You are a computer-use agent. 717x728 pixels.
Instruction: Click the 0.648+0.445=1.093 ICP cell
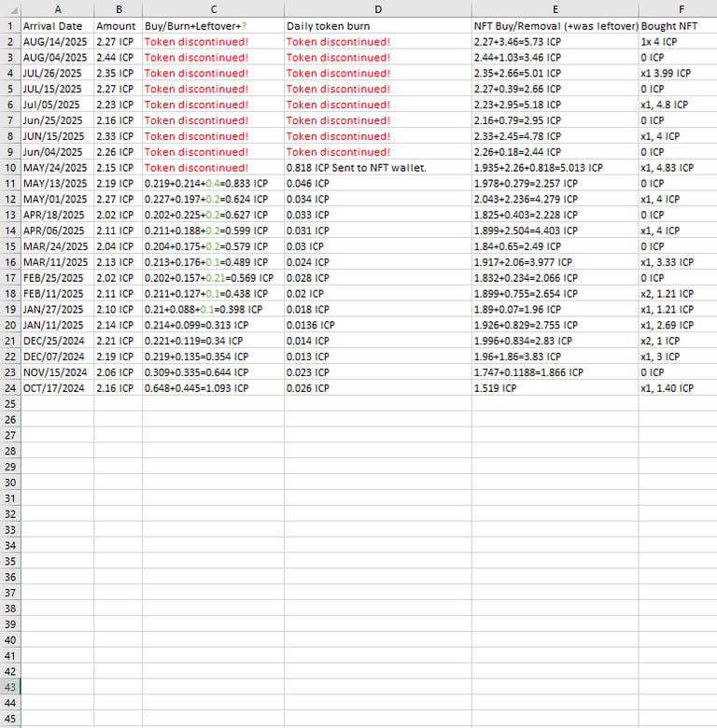click(x=214, y=388)
